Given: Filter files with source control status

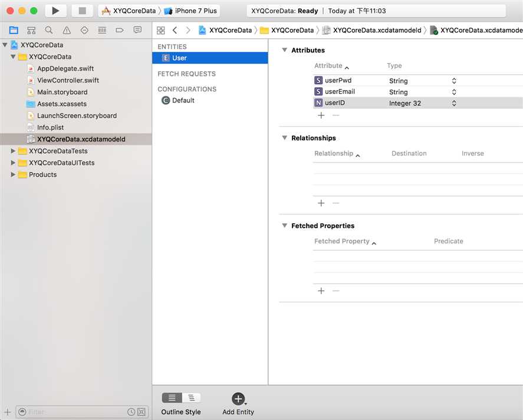Looking at the screenshot, I should (x=142, y=412).
